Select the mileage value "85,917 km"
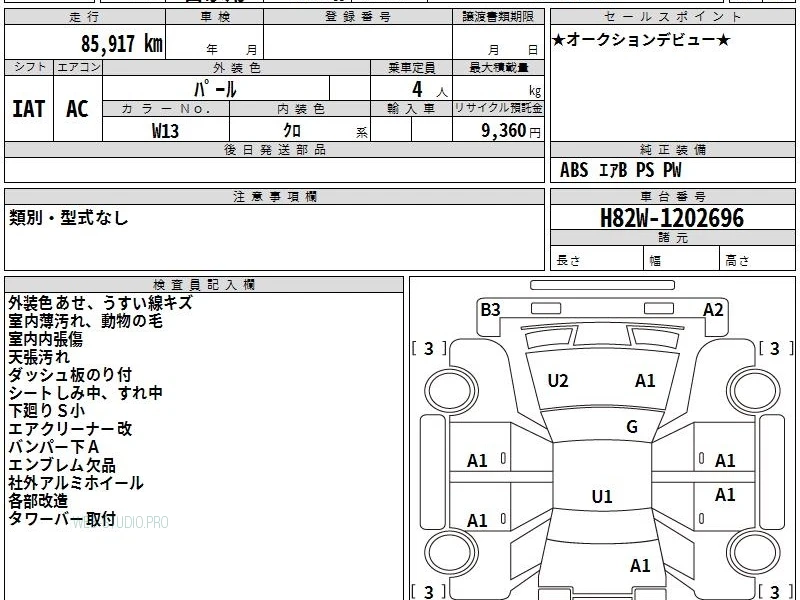The height and width of the screenshot is (600, 800). tap(122, 43)
